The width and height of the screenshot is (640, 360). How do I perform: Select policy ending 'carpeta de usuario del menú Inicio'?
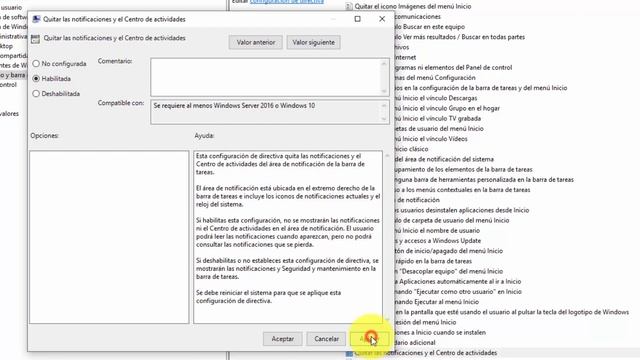pos(452,221)
